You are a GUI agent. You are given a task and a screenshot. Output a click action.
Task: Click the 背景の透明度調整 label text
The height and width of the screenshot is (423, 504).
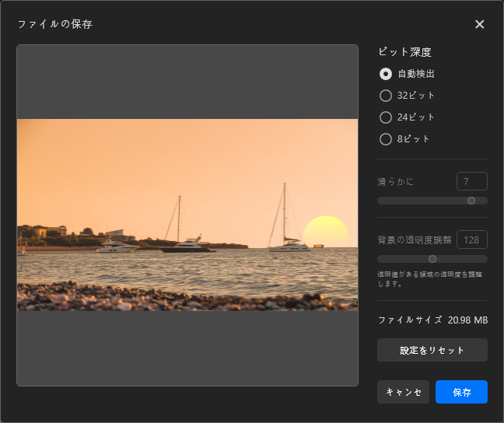pos(414,239)
